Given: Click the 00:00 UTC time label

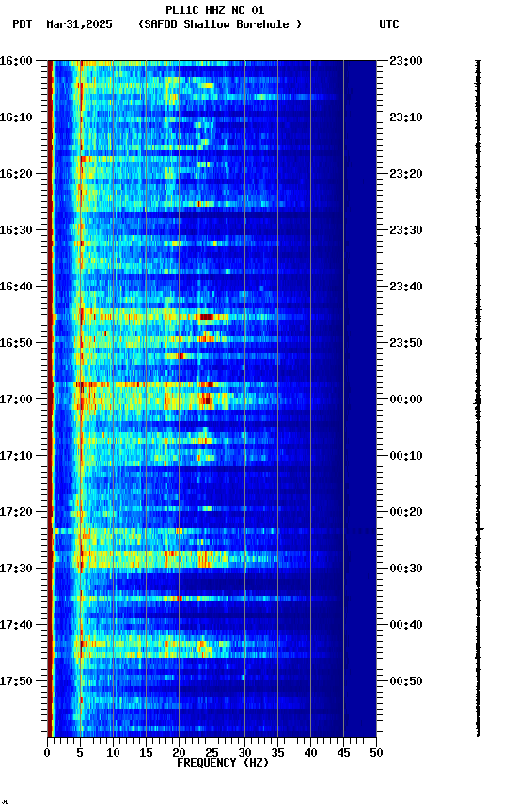Looking at the screenshot, I should [406, 399].
